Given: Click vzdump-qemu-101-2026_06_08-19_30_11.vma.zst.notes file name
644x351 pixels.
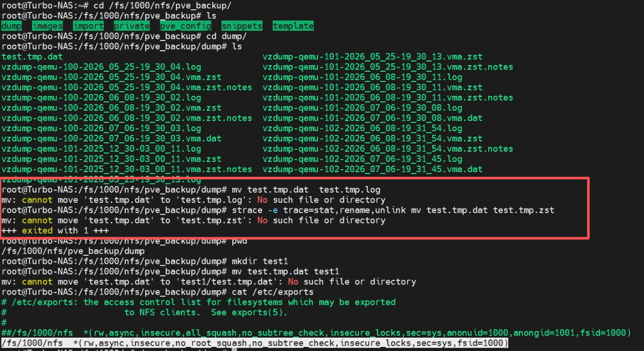Looking at the screenshot, I should pos(388,97).
